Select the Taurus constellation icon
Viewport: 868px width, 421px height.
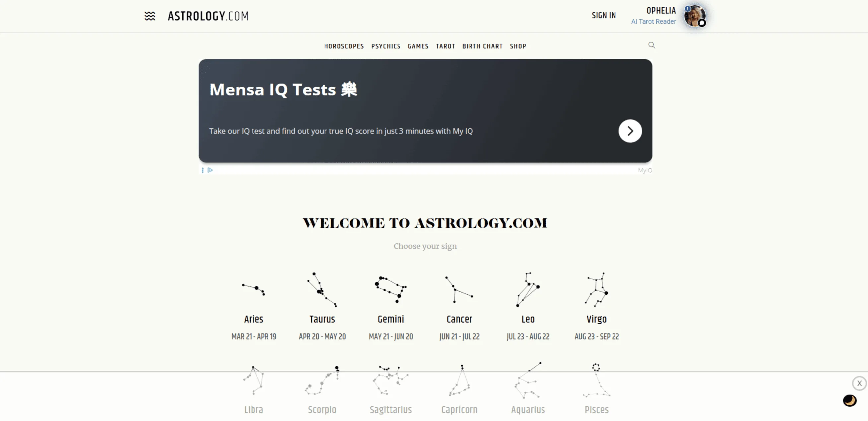322,289
